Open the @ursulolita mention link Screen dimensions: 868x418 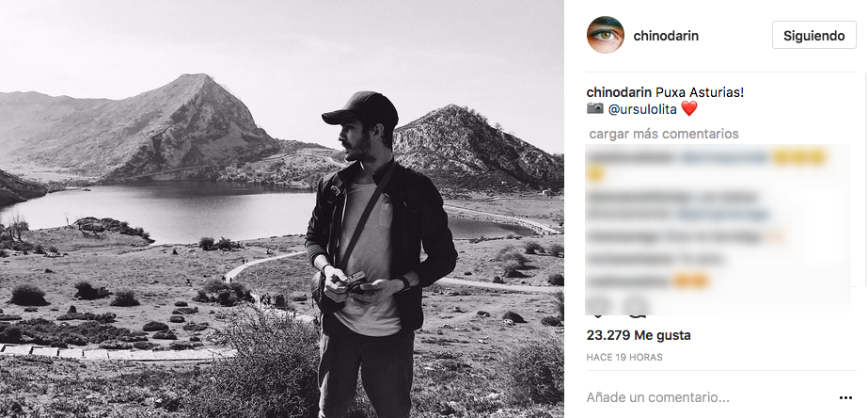click(x=642, y=110)
